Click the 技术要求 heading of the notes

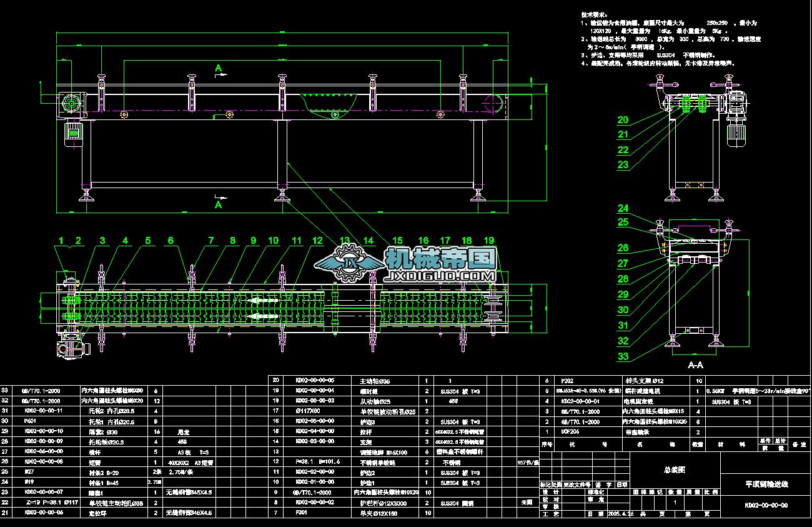point(594,13)
